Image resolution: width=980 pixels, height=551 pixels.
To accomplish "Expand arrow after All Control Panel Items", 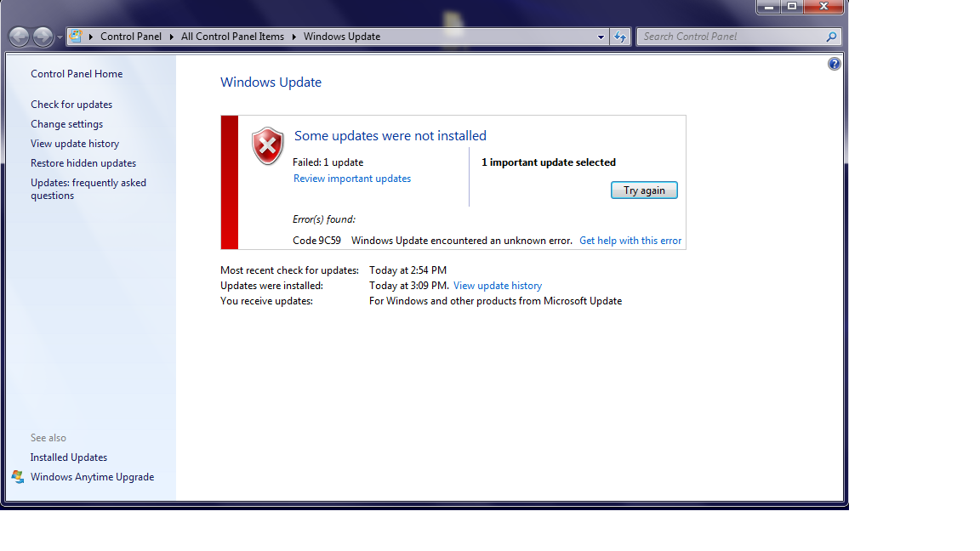I will click(293, 37).
